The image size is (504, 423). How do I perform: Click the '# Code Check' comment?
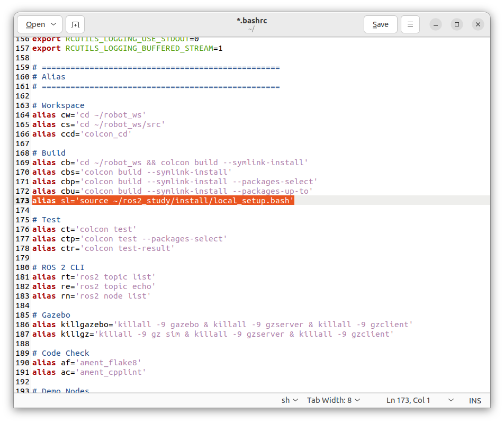coord(61,353)
